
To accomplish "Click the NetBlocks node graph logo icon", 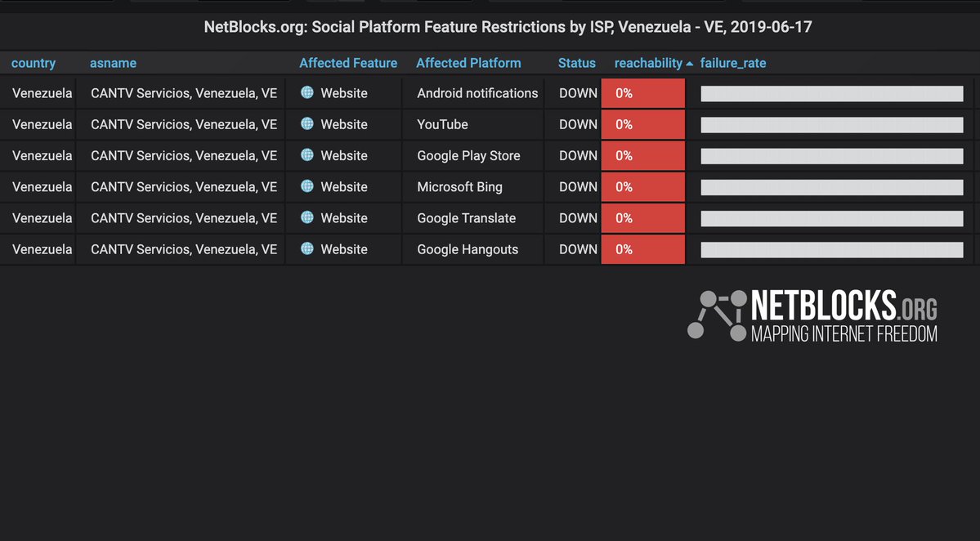I will pos(717,315).
